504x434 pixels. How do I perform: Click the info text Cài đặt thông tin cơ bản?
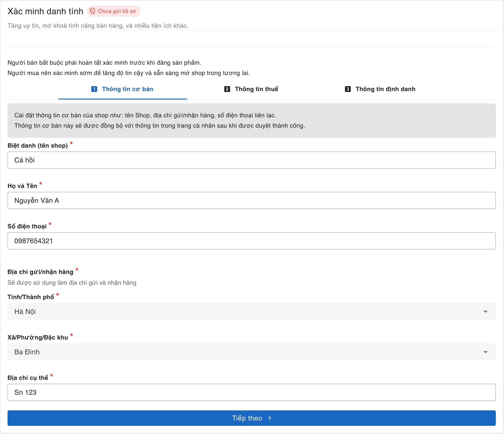click(x=145, y=115)
